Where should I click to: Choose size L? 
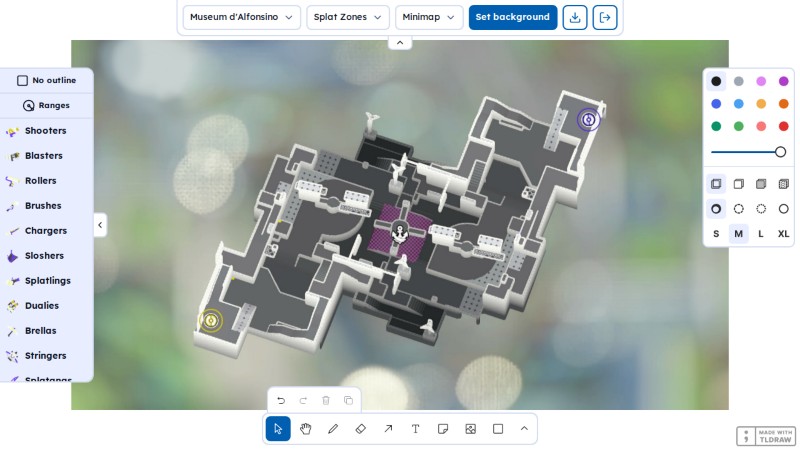tap(761, 234)
